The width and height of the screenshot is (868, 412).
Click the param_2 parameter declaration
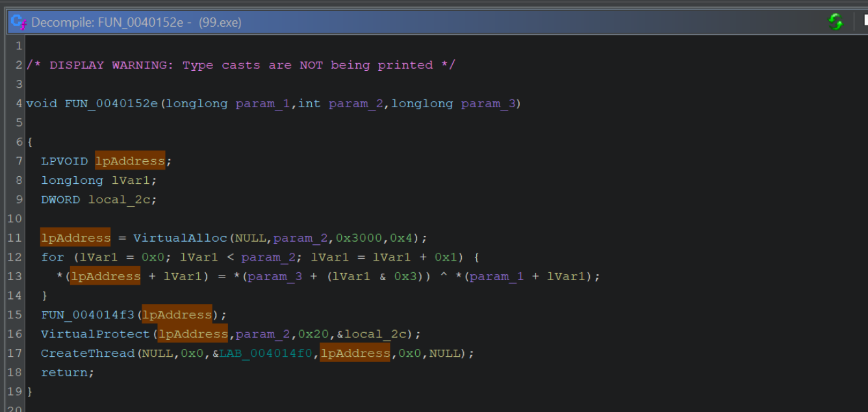(x=355, y=103)
